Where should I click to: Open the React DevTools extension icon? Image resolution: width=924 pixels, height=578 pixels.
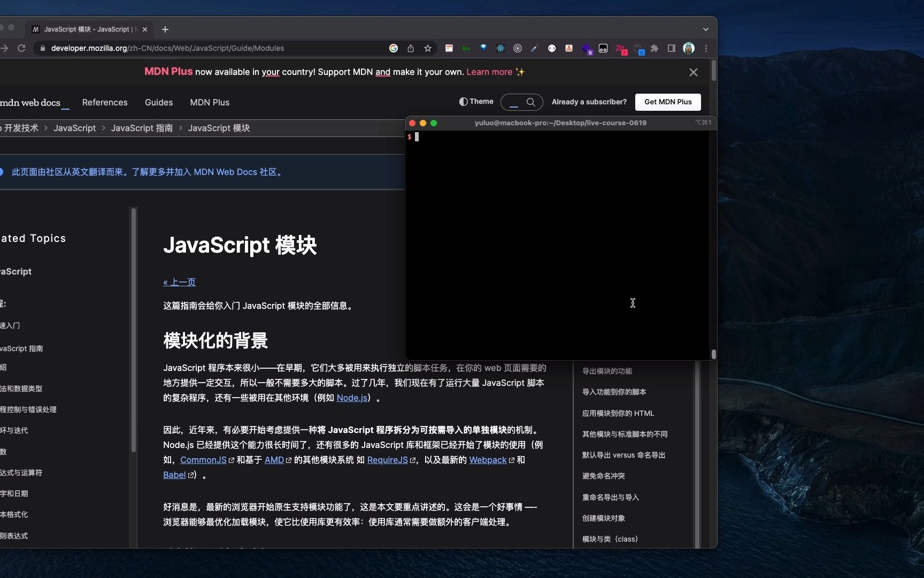click(500, 48)
